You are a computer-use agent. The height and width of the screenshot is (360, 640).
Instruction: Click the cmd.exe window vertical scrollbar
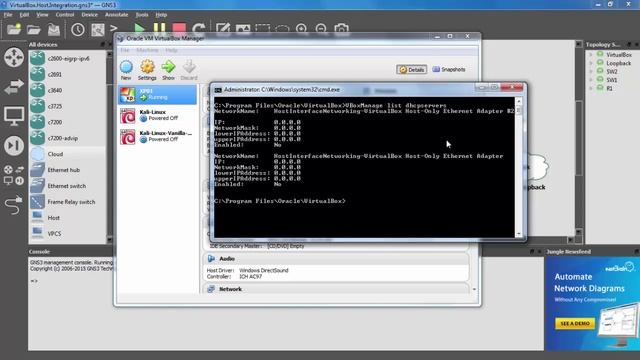point(519,167)
